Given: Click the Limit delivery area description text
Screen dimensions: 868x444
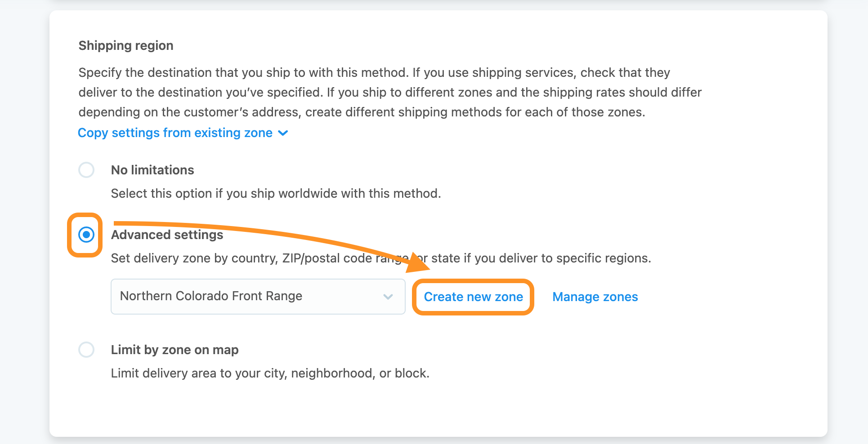Looking at the screenshot, I should click(270, 373).
